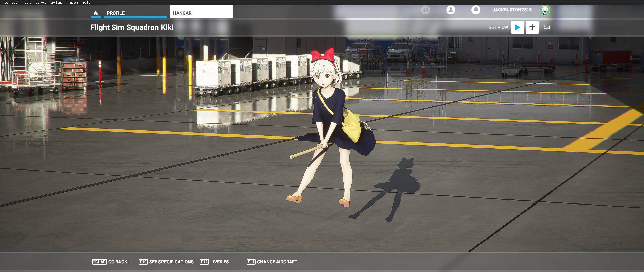Open the Tools menu
The image size is (644, 272).
[27, 3]
